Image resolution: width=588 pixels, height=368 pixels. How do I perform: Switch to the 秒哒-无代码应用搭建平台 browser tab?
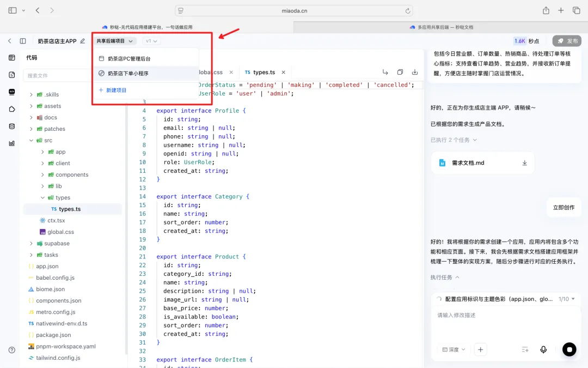tap(147, 27)
